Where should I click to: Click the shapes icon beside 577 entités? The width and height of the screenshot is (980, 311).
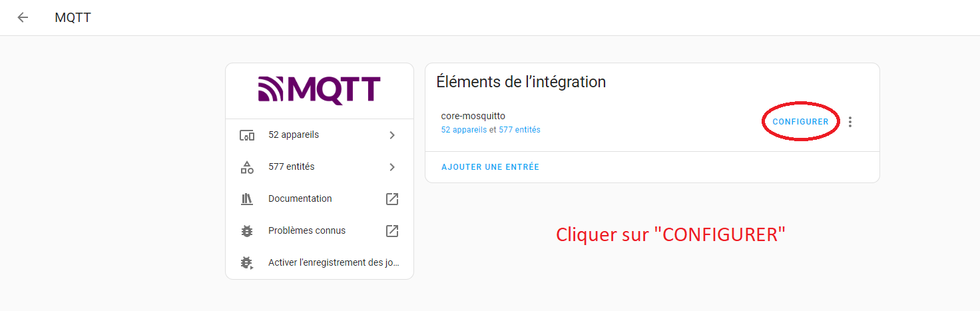[x=247, y=167]
